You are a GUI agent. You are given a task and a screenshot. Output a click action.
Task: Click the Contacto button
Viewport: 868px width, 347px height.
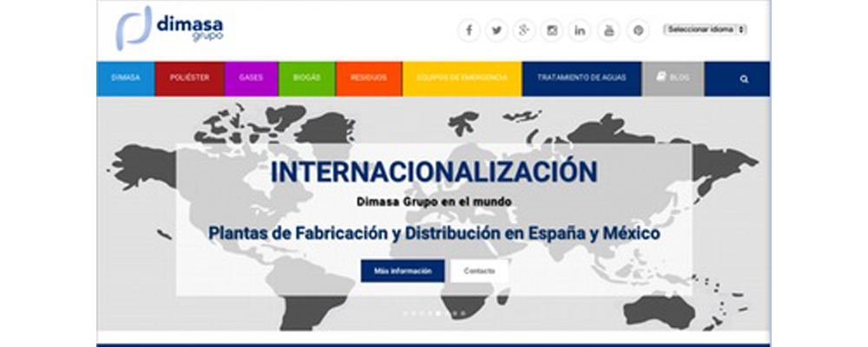(479, 271)
